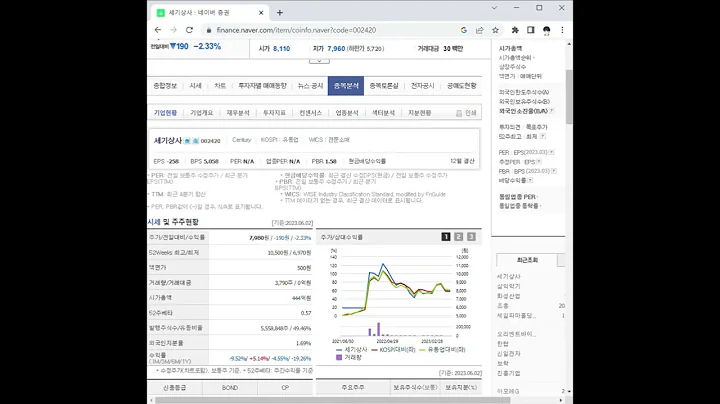Click the 주요주주 column header

[x=353, y=387]
